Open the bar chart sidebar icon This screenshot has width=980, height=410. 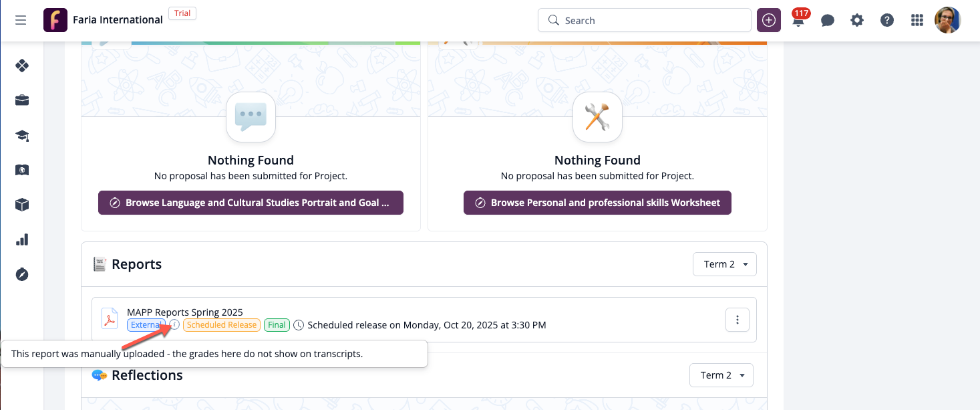point(22,239)
